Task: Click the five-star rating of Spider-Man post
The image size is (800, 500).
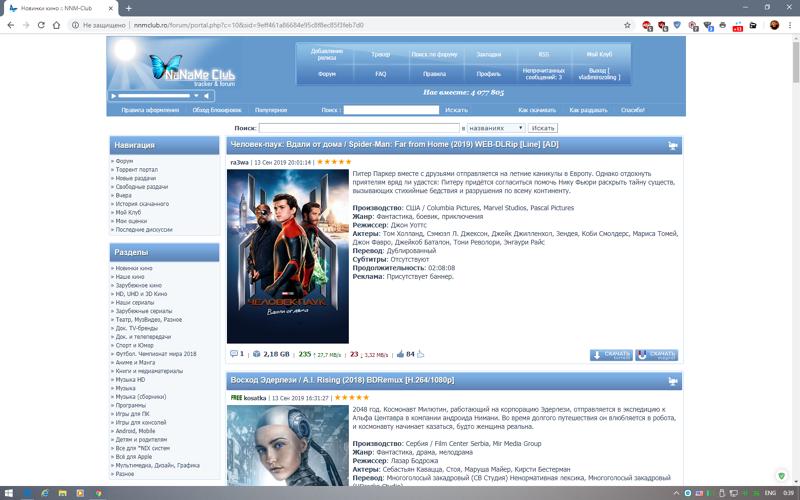Action: click(334, 162)
